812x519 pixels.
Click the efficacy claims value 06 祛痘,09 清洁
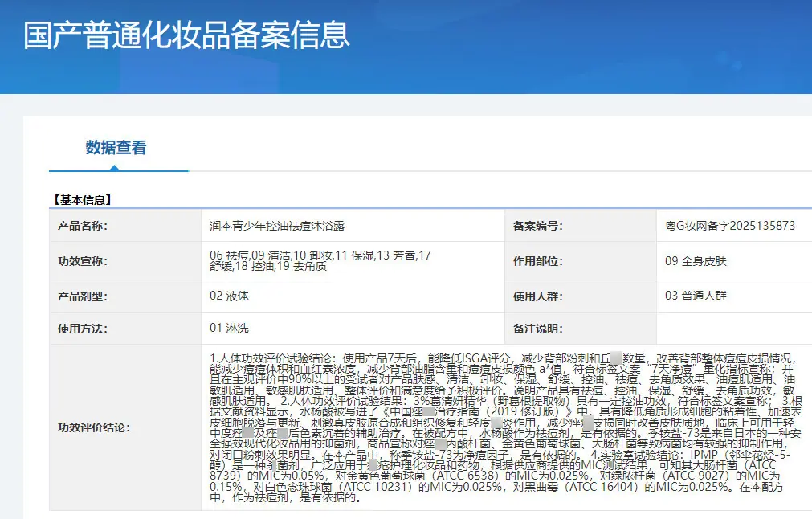point(320,260)
